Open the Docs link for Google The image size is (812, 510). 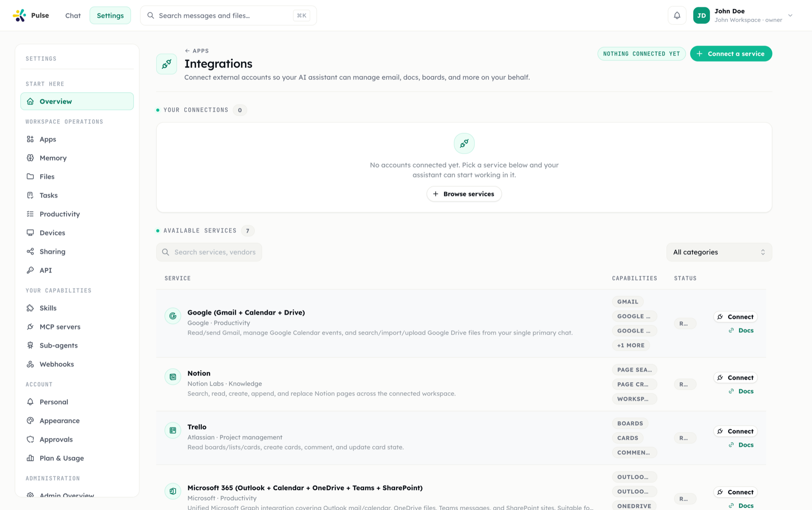click(741, 330)
